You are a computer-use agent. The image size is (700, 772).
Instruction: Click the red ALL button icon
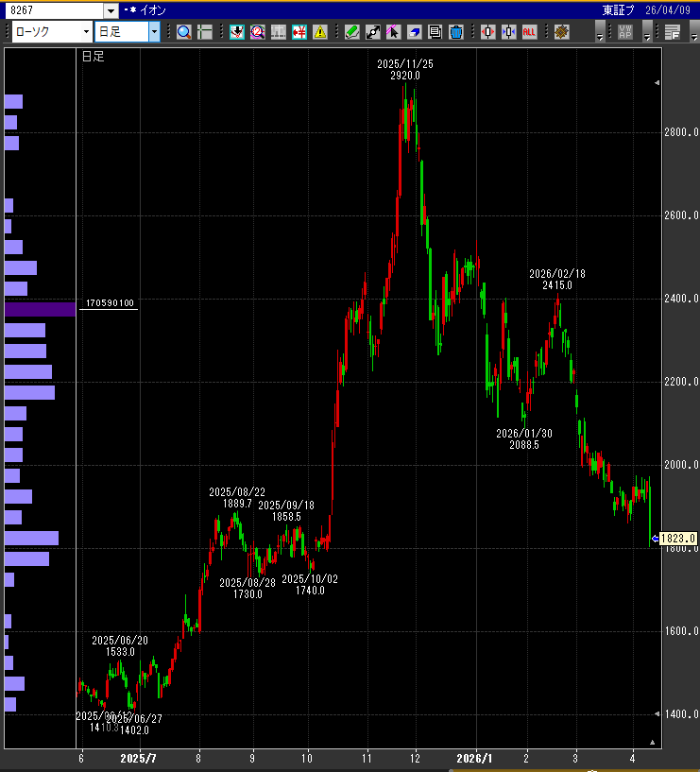[529, 32]
